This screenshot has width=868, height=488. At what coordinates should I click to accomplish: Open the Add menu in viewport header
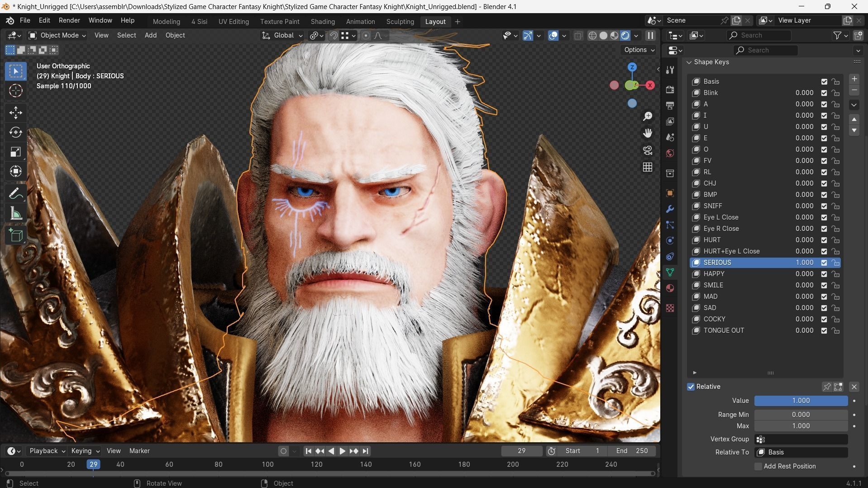coord(151,35)
